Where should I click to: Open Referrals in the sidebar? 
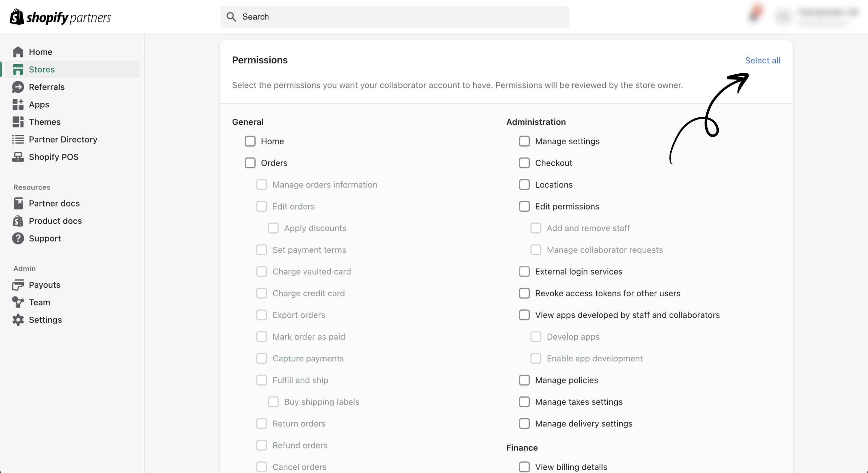click(47, 87)
